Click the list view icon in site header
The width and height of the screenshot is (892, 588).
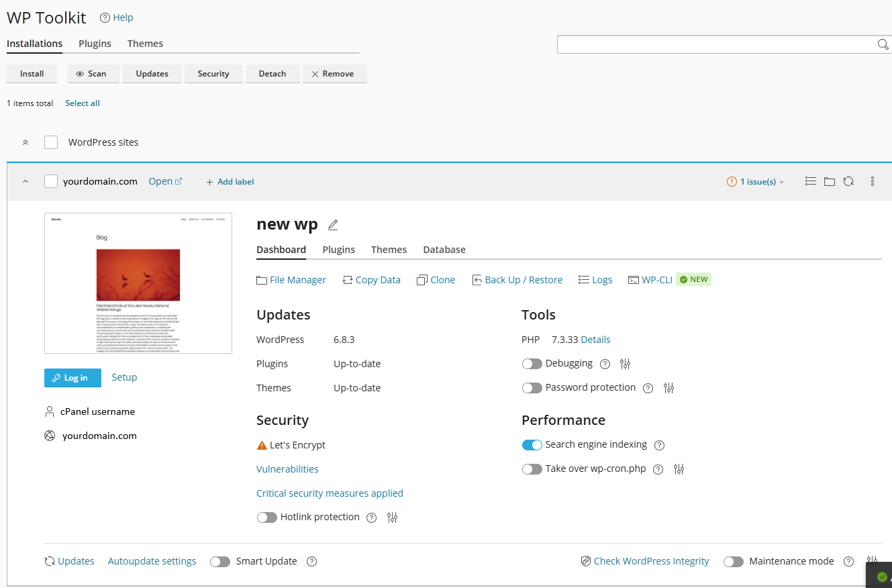tap(811, 181)
